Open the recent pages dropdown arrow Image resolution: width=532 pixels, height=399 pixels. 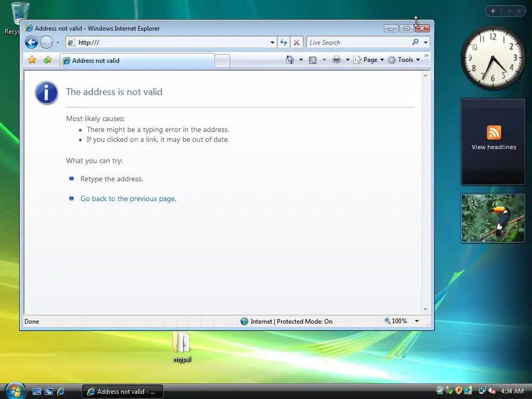pyautogui.click(x=58, y=43)
